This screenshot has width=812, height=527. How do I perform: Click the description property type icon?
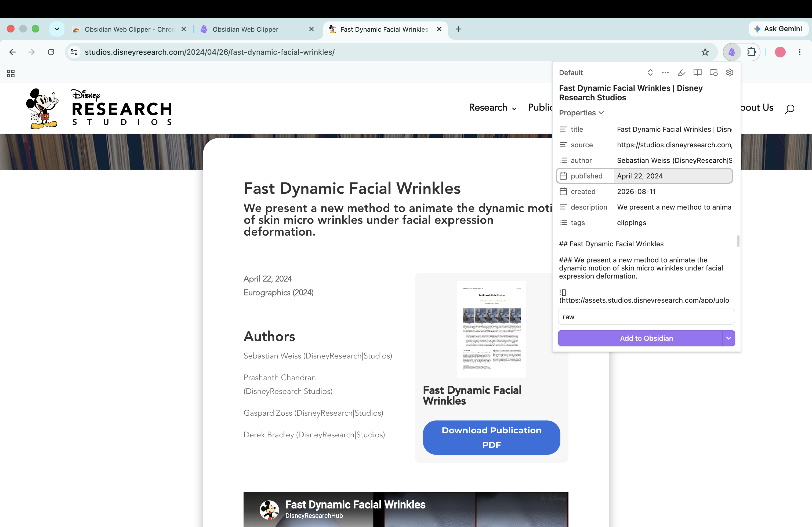pos(563,207)
